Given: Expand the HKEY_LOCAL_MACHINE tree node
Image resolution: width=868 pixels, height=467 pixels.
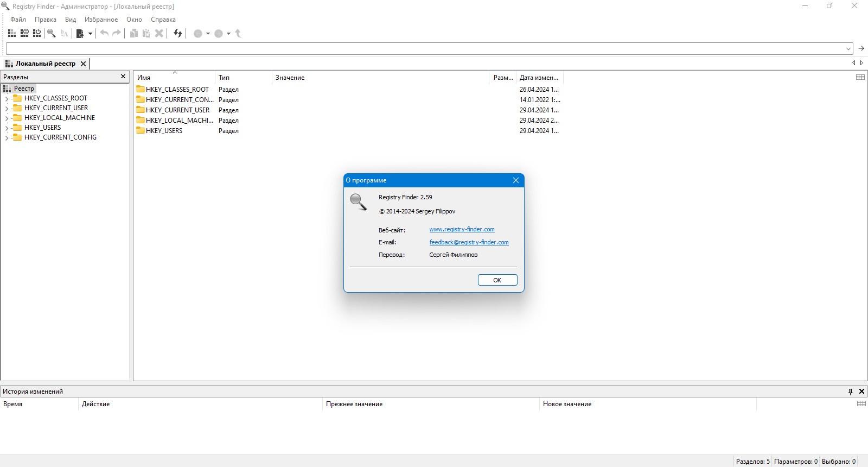Looking at the screenshot, I should point(7,118).
